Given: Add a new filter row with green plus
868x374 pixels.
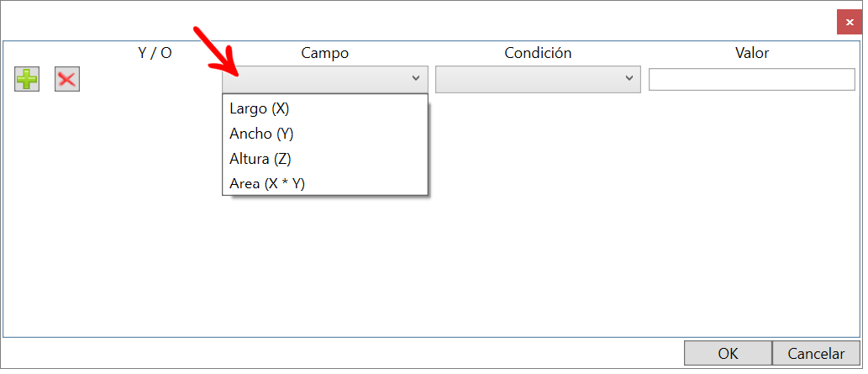Looking at the screenshot, I should pos(27,79).
